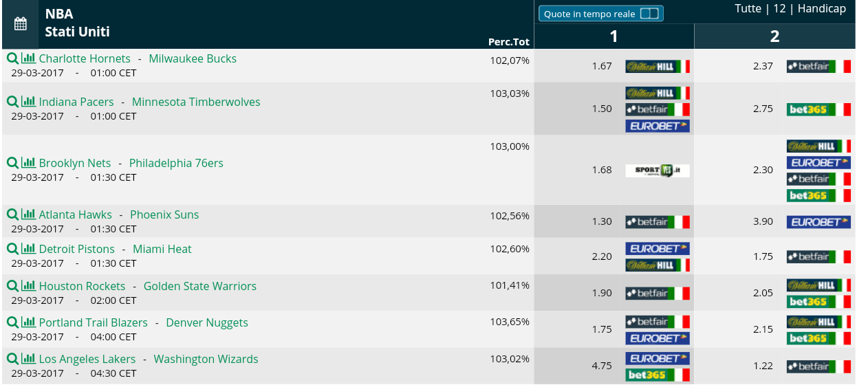
Task: Click Betfair logo for Bucks 2.37 odds
Action: click(819, 67)
